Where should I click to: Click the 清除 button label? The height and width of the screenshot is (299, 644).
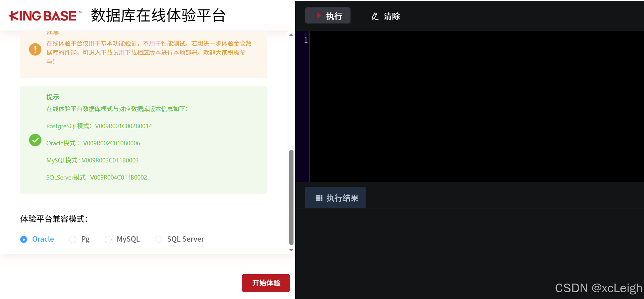392,16
